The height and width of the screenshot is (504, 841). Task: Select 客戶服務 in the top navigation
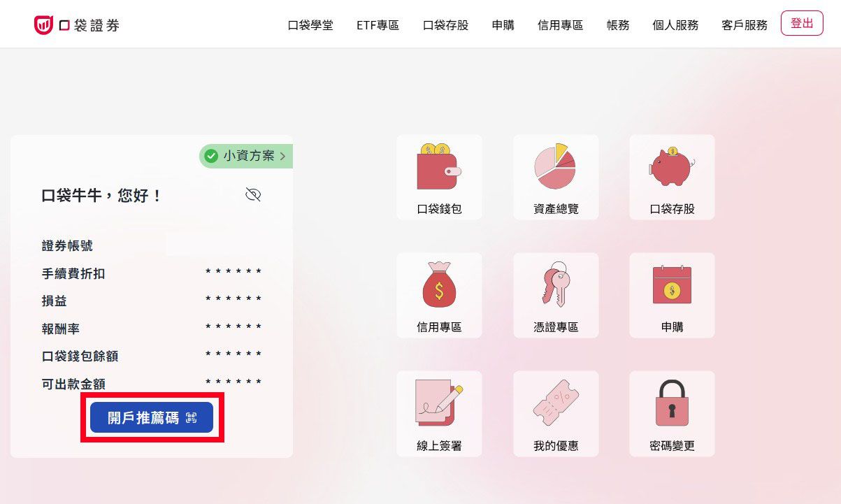pyautogui.click(x=745, y=25)
